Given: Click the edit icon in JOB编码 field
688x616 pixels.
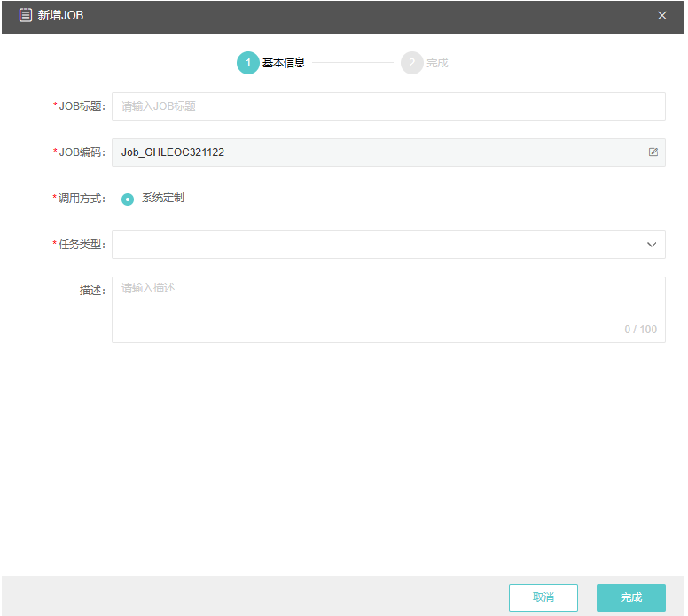Looking at the screenshot, I should click(653, 152).
